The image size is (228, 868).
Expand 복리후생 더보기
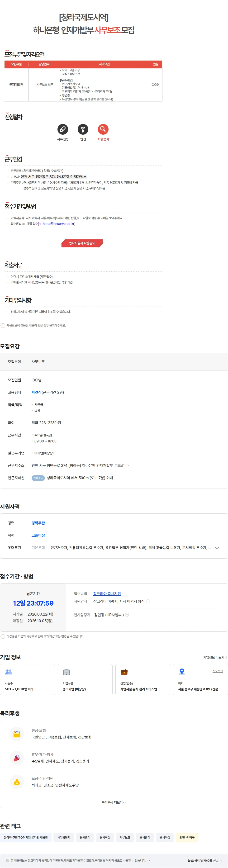tap(114, 802)
